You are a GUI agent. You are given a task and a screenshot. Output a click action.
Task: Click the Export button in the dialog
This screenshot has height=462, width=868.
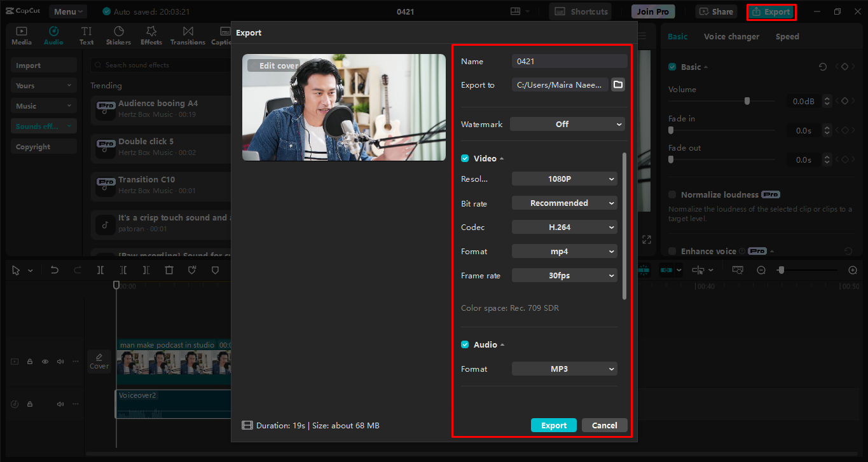coord(554,425)
